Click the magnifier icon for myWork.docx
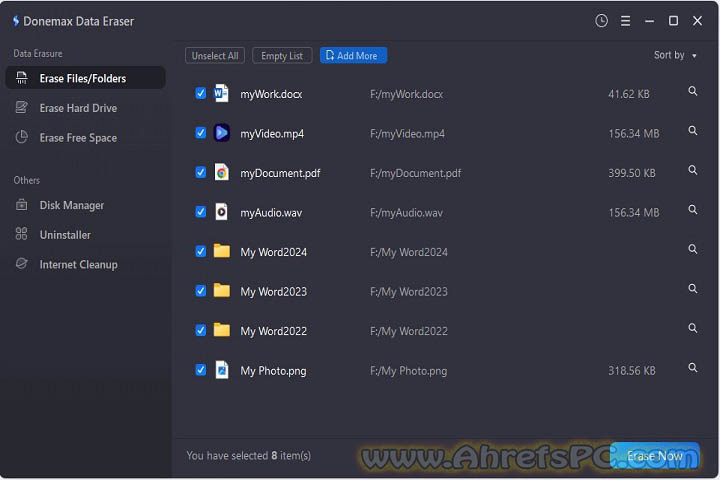720x480 pixels. (x=692, y=91)
